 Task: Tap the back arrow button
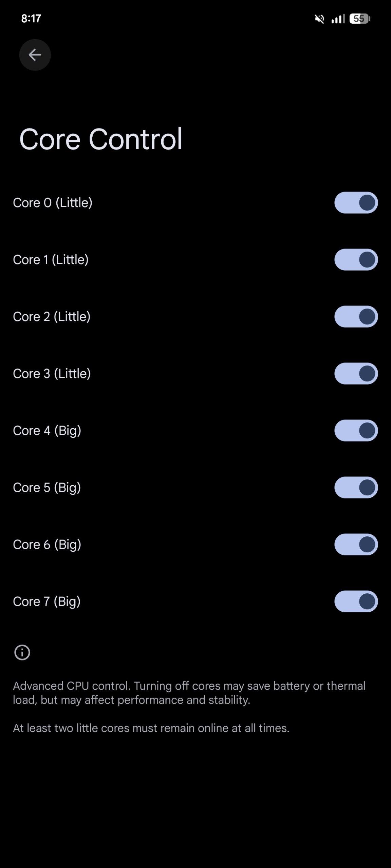click(35, 55)
